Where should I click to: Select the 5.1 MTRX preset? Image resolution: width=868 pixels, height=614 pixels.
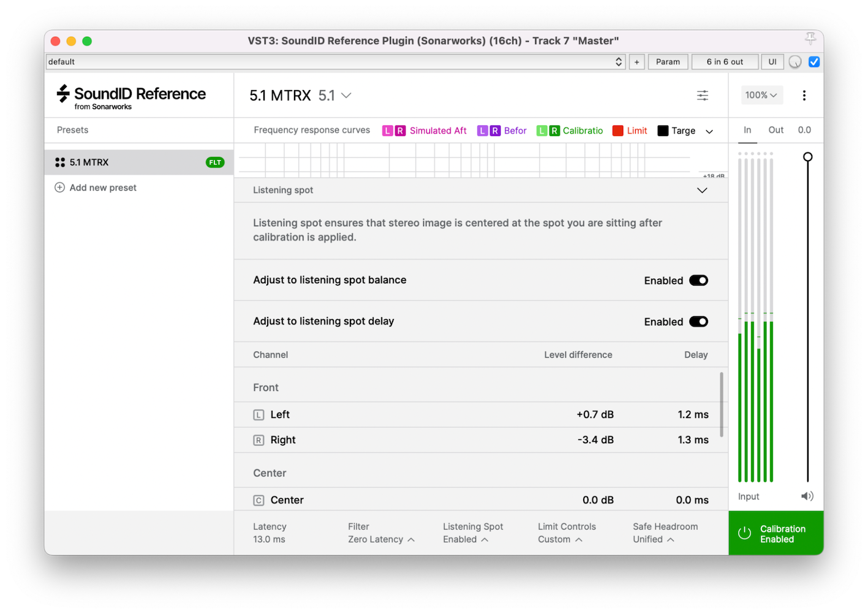pyautogui.click(x=89, y=162)
